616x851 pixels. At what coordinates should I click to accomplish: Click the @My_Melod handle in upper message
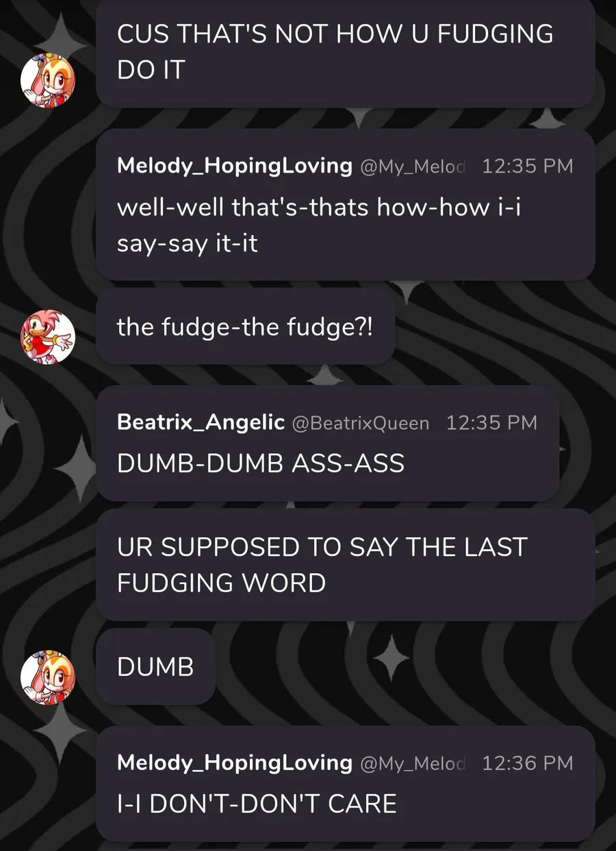point(413,166)
